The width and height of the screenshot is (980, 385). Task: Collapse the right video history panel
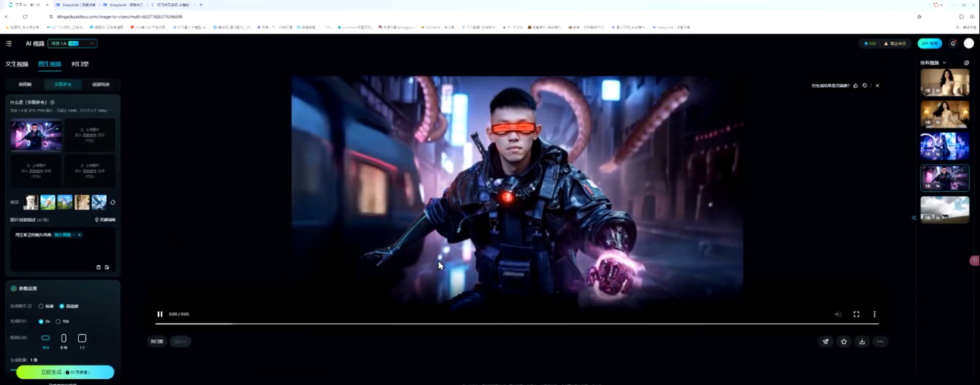[x=913, y=218]
